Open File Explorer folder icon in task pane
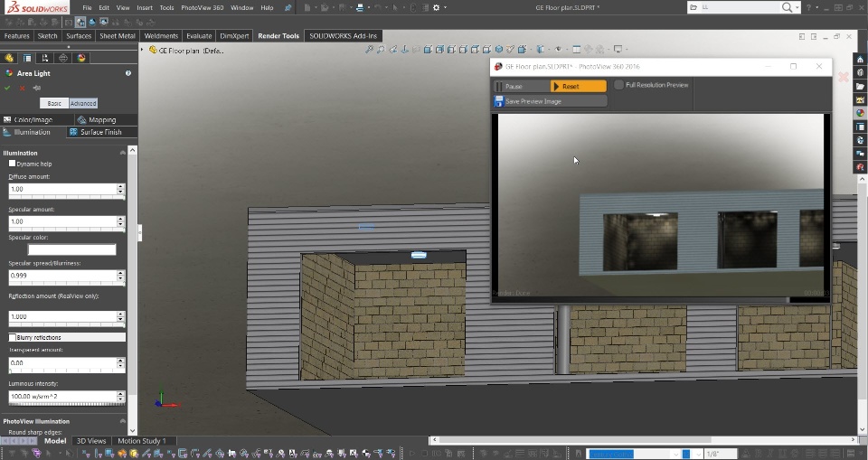868x460 pixels. [860, 87]
